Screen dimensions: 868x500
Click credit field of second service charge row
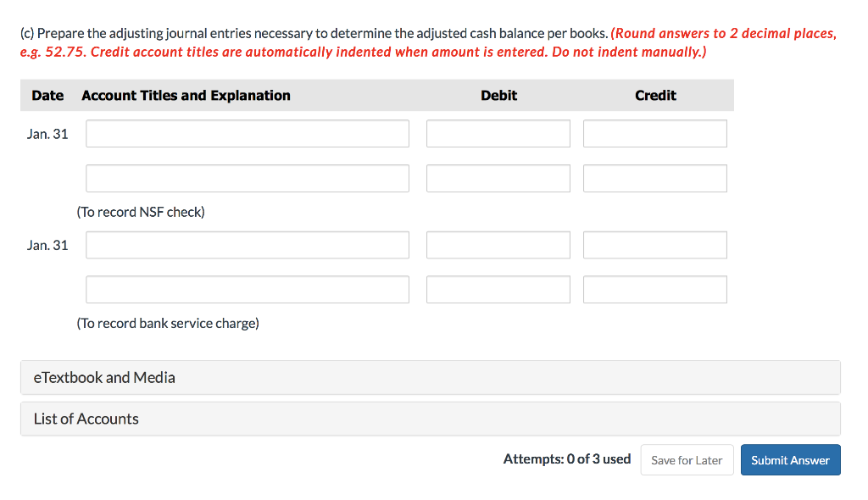654,289
